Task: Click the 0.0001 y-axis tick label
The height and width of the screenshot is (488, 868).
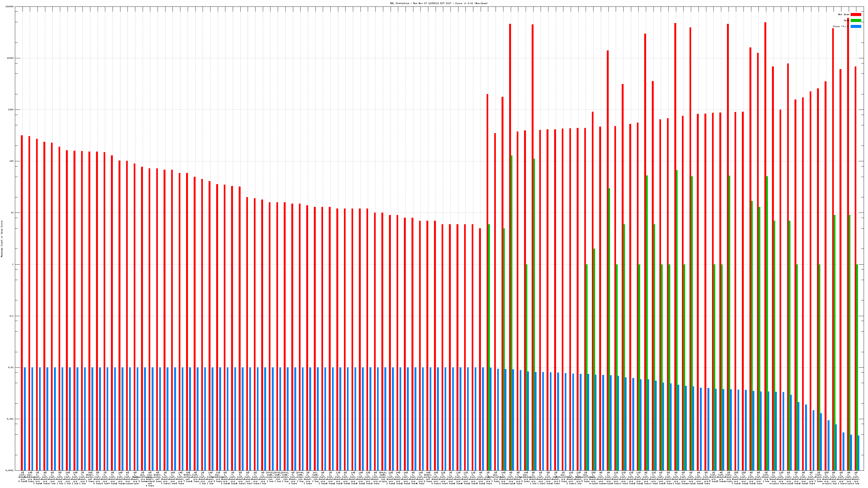Action: pos(10,470)
